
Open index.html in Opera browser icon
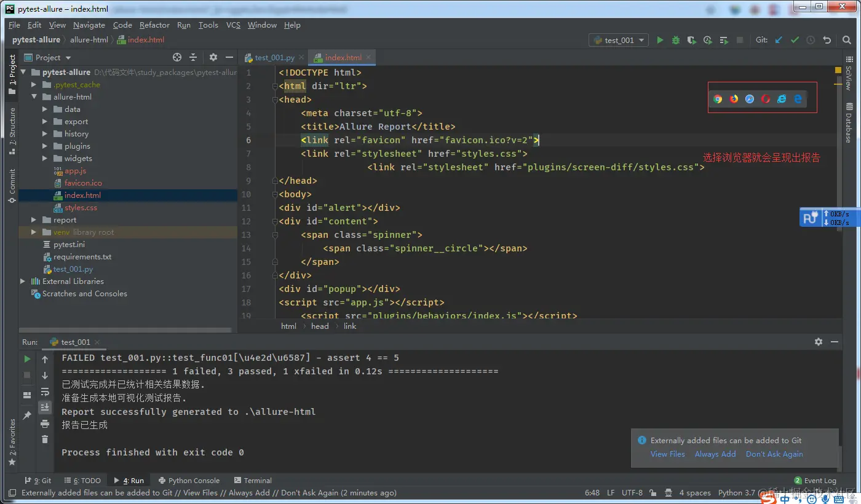(766, 99)
